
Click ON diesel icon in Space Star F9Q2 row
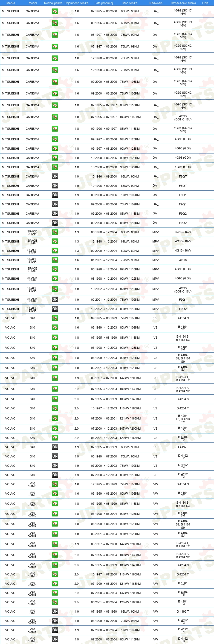(x=55, y=309)
